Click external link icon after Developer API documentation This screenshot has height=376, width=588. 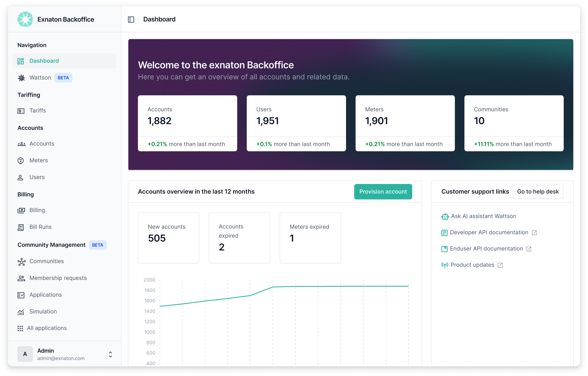coord(534,233)
